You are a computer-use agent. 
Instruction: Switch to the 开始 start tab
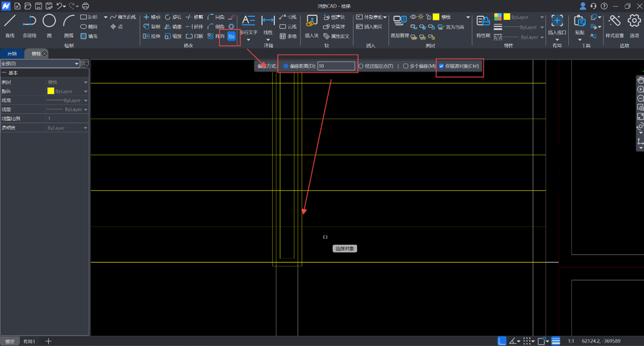(x=12, y=54)
